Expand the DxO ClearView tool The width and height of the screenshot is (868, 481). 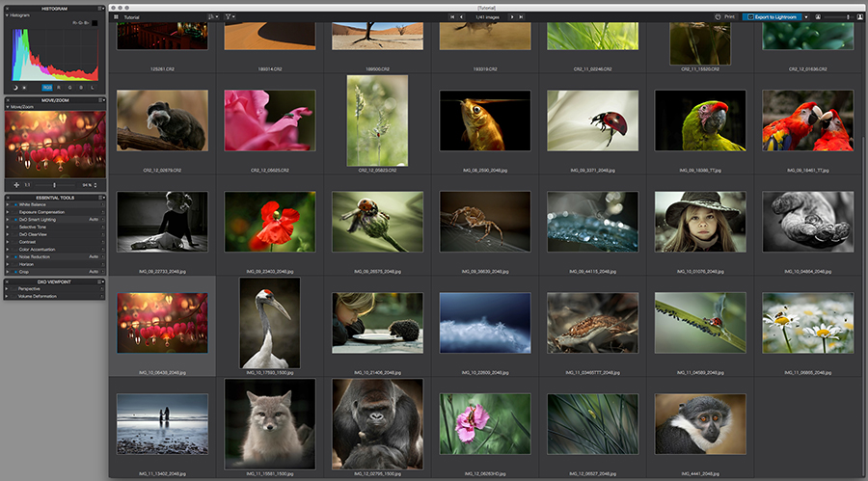point(7,234)
